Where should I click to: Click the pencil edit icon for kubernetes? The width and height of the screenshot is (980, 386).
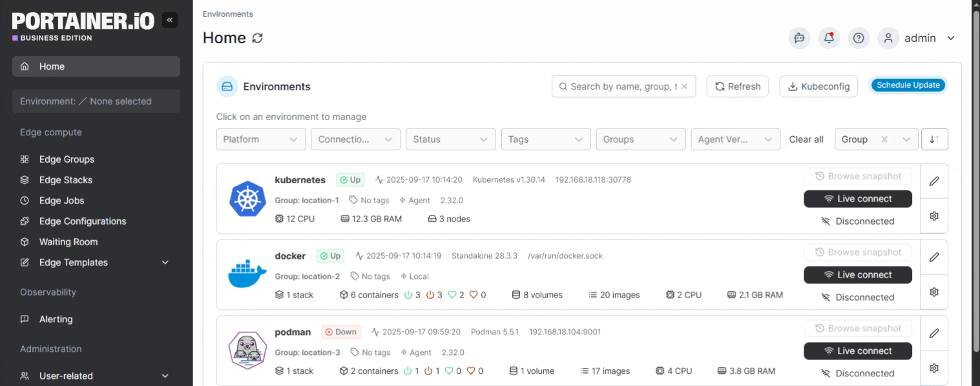(933, 181)
